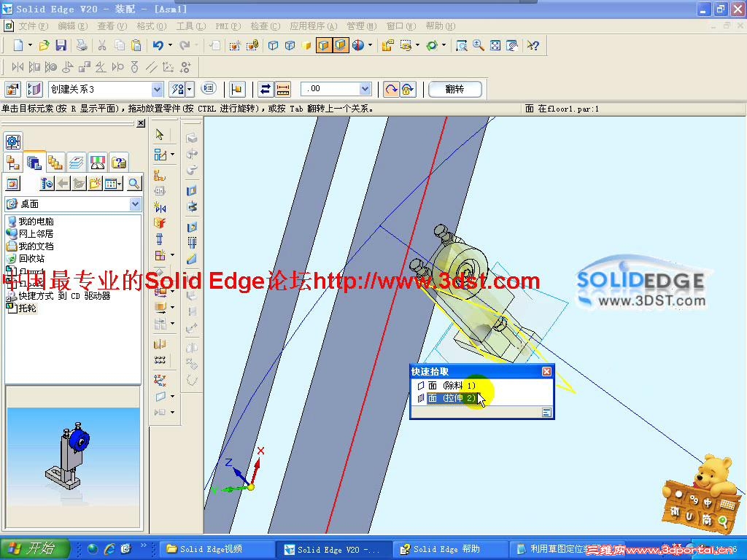This screenshot has height=560, width=747.
Task: Open the Sensors tab icon
Action: click(97, 163)
